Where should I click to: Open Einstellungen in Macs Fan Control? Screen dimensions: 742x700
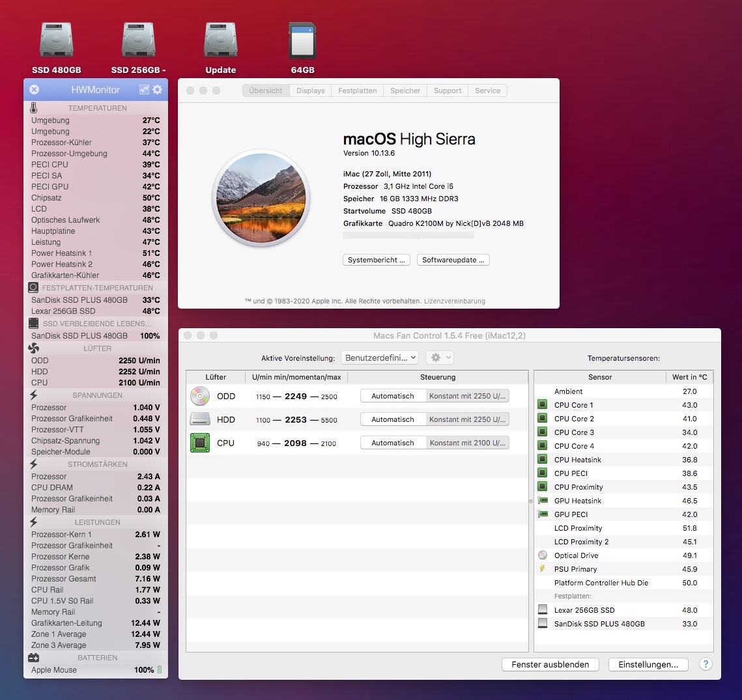pyautogui.click(x=648, y=665)
